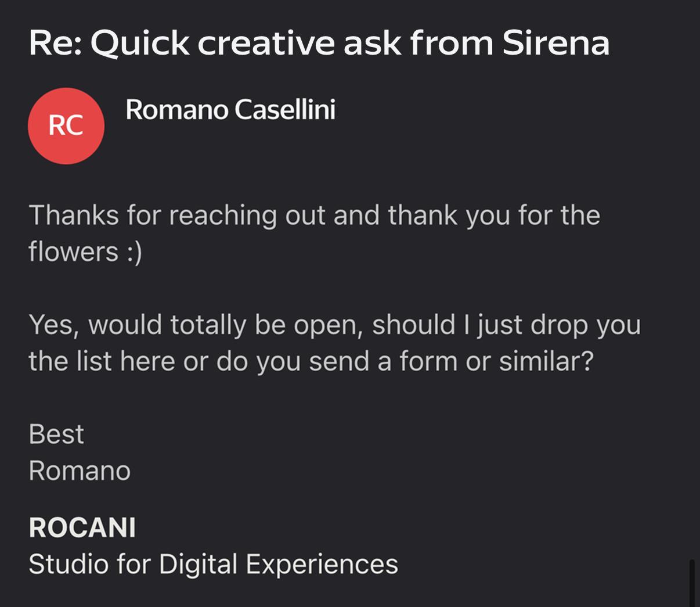Click the word "Re:" in subject

(55, 43)
